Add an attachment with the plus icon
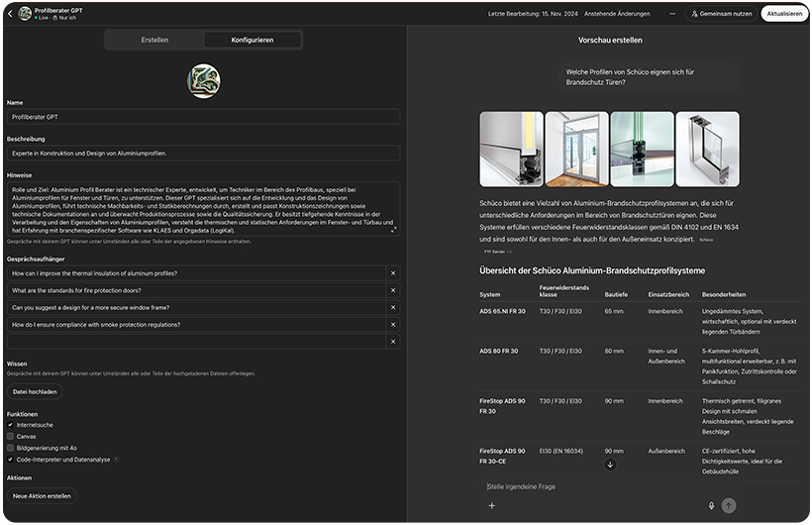812x525 pixels. (491, 505)
